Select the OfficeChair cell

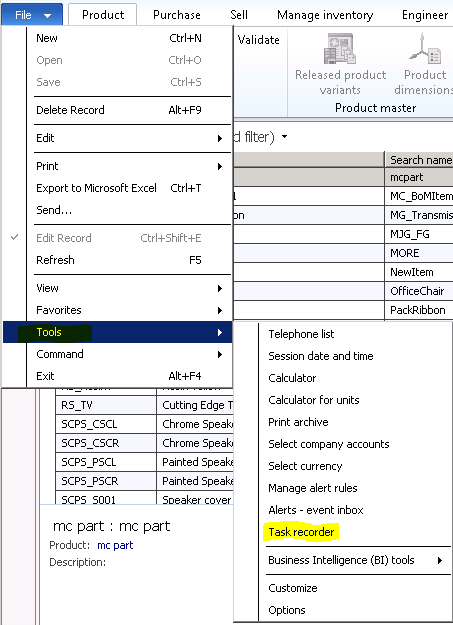pos(419,291)
